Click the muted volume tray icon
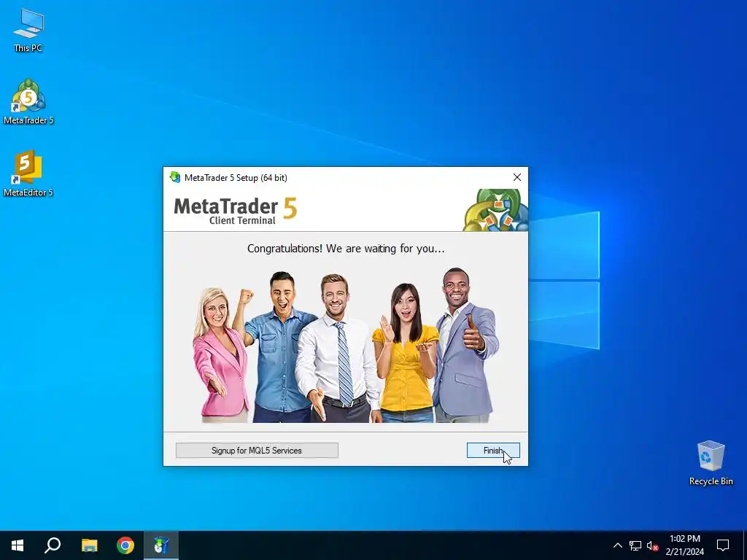 (x=653, y=545)
